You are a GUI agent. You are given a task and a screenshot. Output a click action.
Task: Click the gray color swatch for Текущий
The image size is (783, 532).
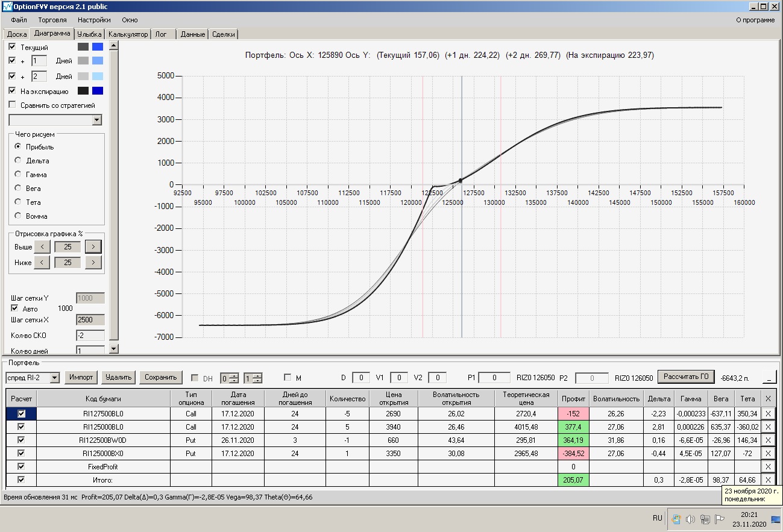tap(83, 46)
